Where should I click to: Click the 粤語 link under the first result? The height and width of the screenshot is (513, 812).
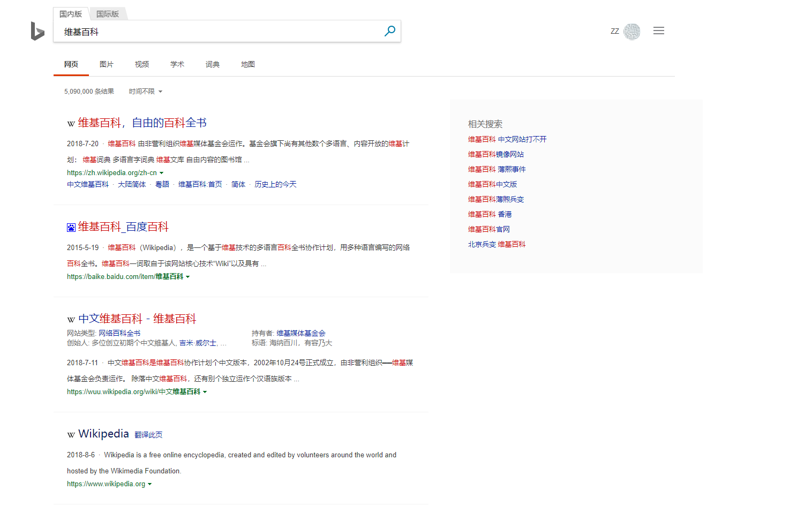tap(162, 184)
